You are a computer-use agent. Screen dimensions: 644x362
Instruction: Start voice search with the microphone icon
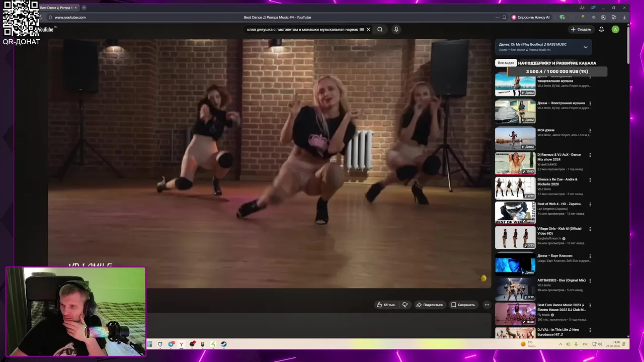pyautogui.click(x=396, y=29)
